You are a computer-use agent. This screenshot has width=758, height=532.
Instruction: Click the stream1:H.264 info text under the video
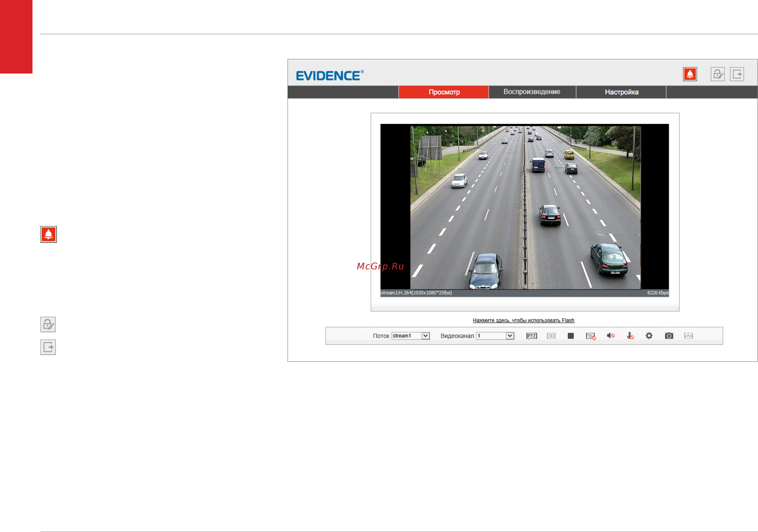coord(416,293)
